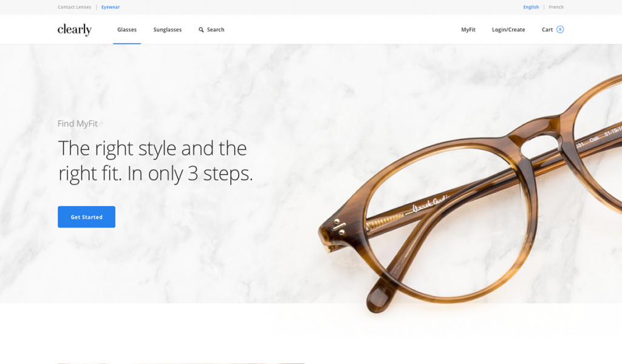
Task: Click the clearly logo
Action: [75, 30]
